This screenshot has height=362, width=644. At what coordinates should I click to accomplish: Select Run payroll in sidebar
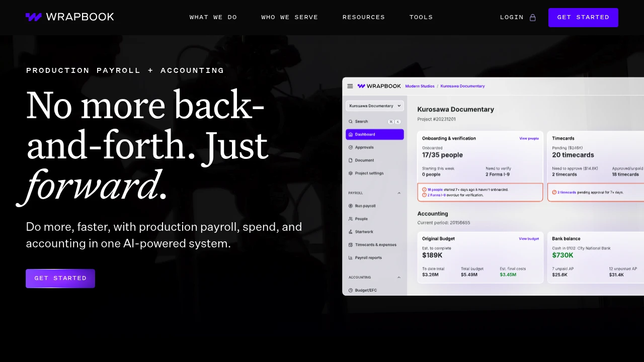(365, 206)
